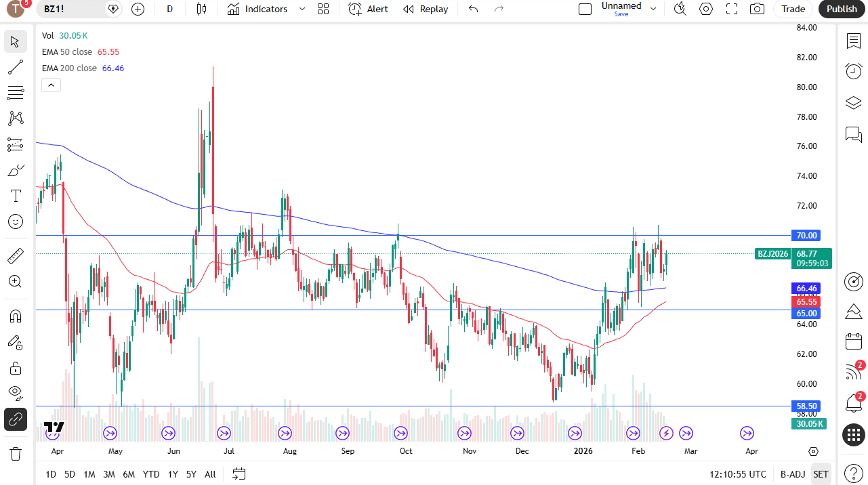Open chart settings hexagon icon
Screen dimensions: 868x485
[706, 9]
